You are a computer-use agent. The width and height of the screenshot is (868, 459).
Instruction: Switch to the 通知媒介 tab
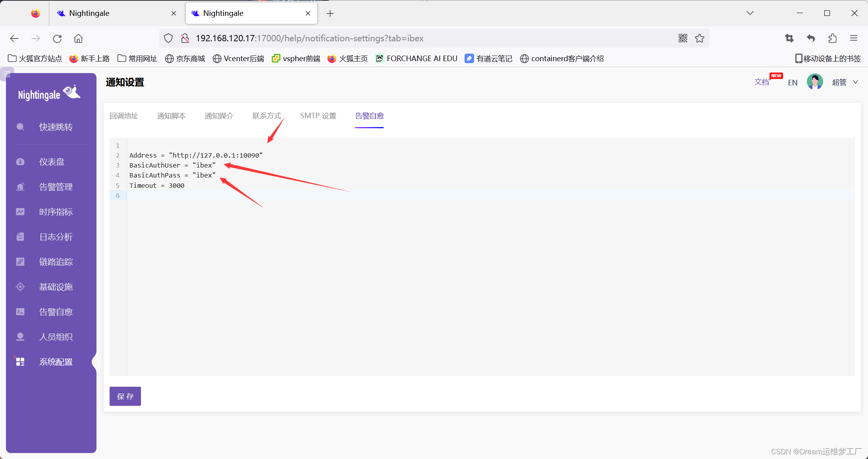click(219, 116)
